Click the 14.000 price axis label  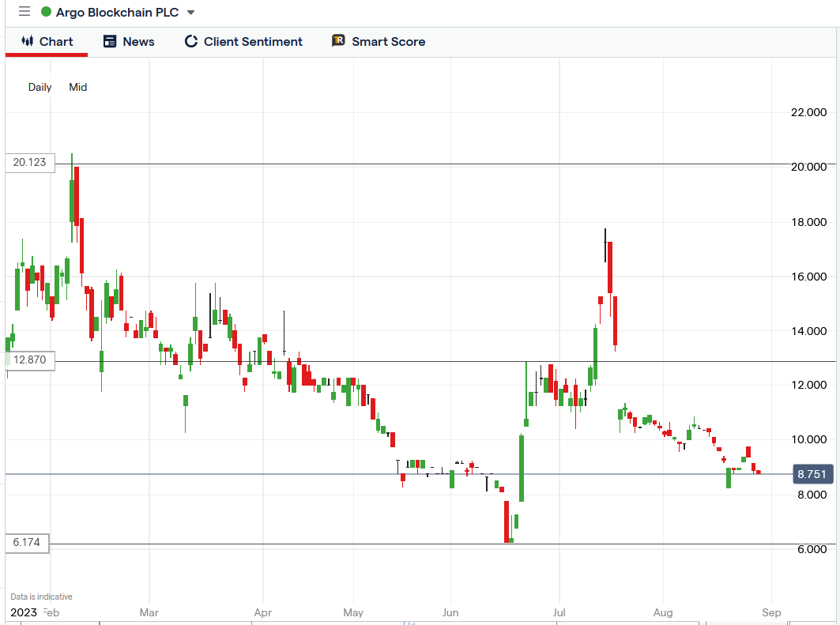click(x=809, y=332)
